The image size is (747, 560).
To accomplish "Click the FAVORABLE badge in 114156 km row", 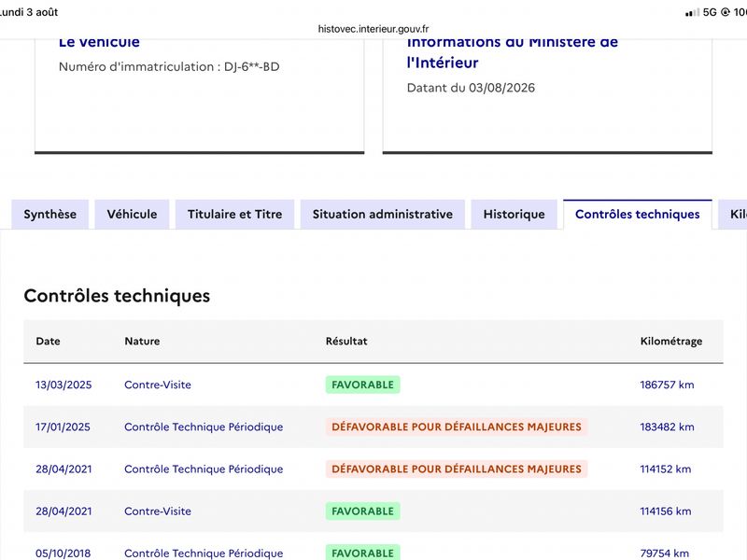I will tap(362, 511).
